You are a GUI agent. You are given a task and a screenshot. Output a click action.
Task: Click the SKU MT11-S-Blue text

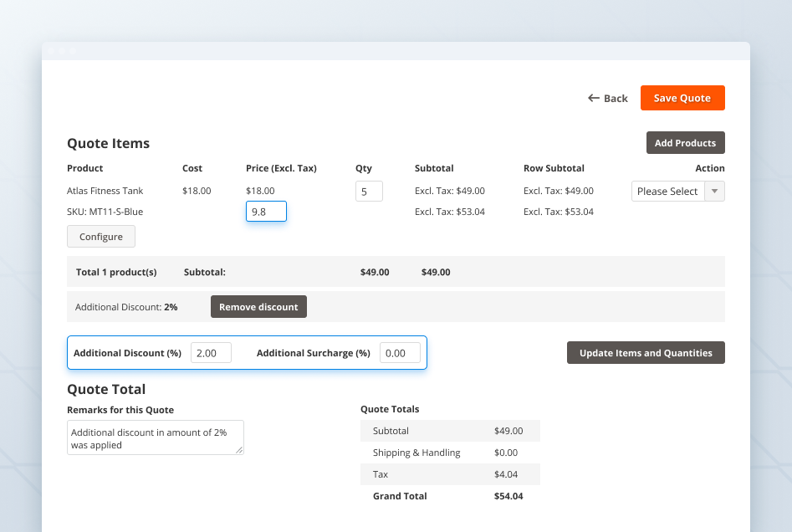(105, 212)
